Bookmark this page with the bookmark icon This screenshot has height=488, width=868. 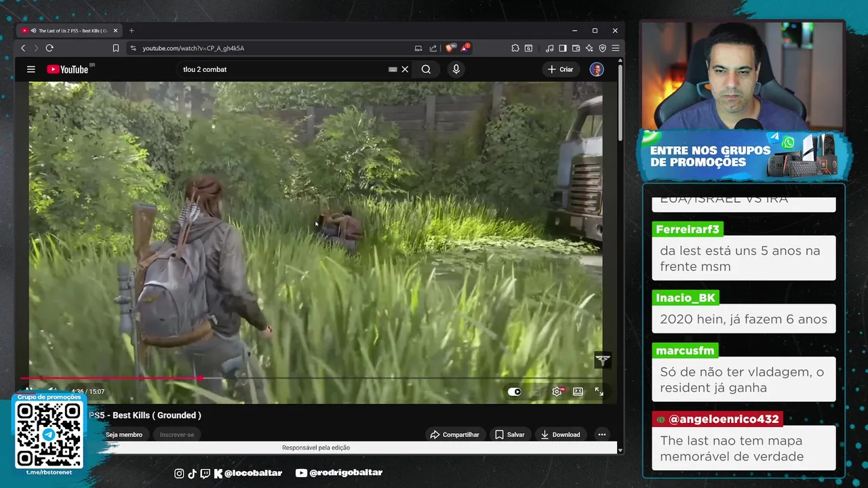(116, 48)
